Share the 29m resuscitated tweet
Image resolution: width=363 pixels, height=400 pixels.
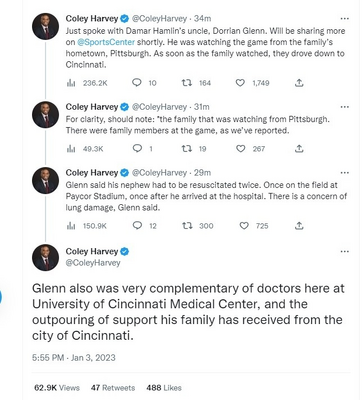(299, 226)
